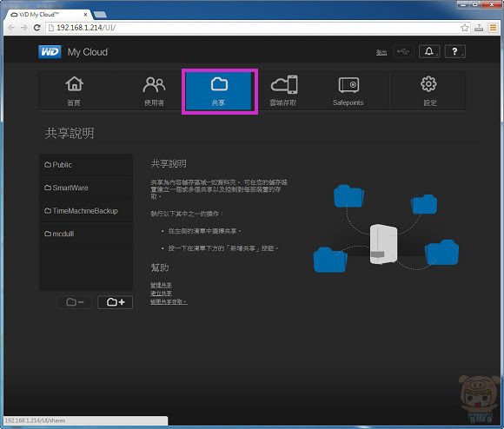This screenshot has height=429, width=504.
Task: Select the mcdull share
Action: click(x=86, y=234)
